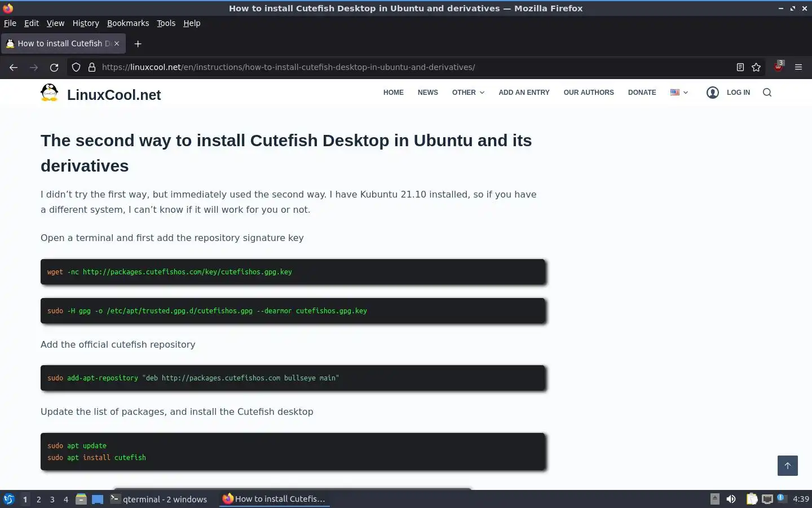Click the add-apt-repository command block

point(293,378)
